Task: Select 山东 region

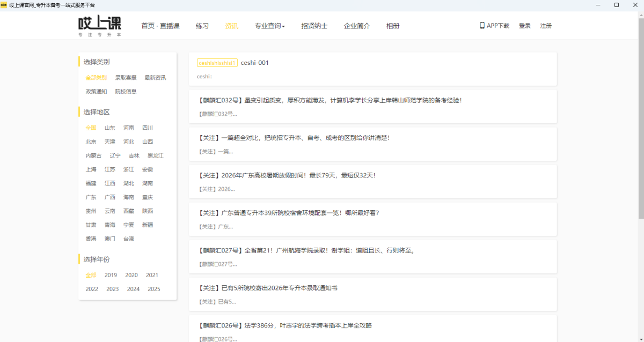Action: tap(109, 128)
